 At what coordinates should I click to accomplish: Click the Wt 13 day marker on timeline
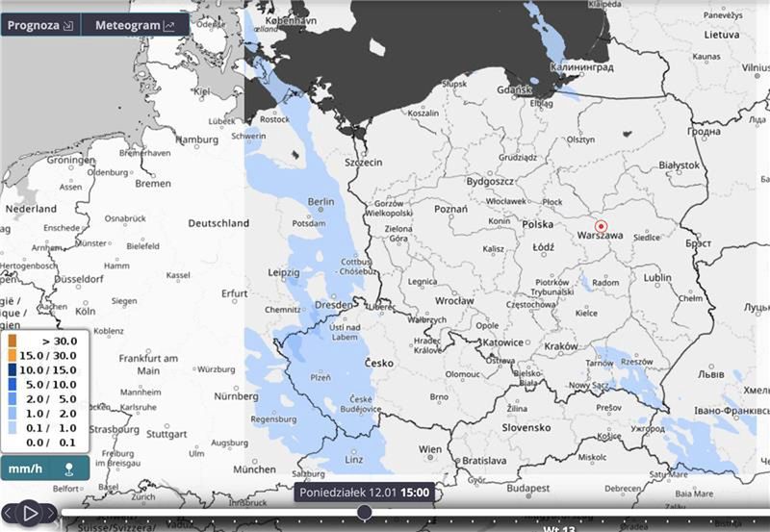(559, 529)
